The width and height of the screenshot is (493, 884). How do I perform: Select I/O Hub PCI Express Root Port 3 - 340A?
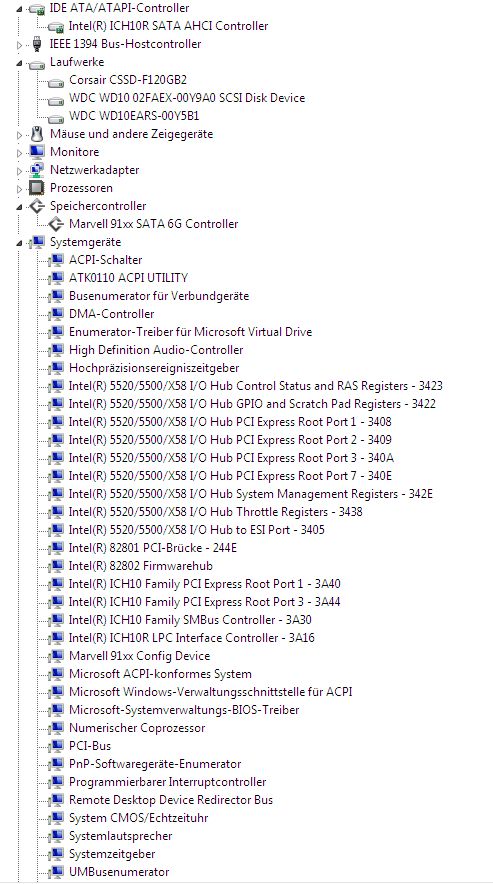coord(231,458)
